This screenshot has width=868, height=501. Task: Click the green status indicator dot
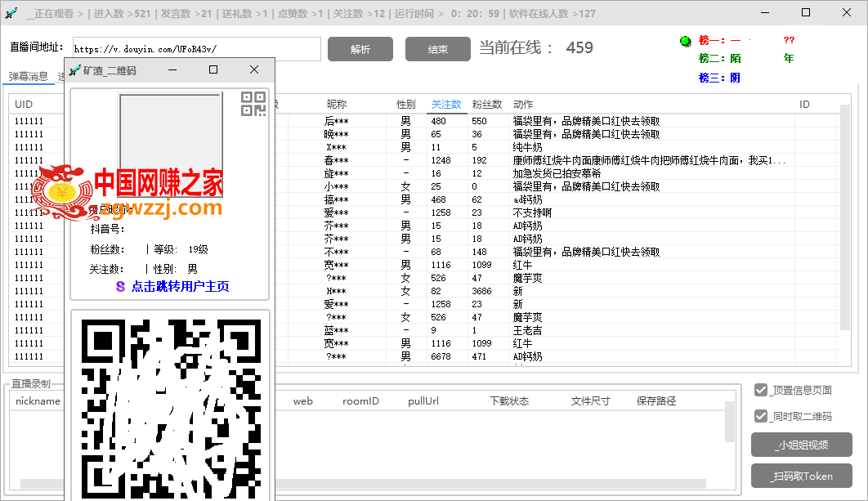[x=685, y=41]
